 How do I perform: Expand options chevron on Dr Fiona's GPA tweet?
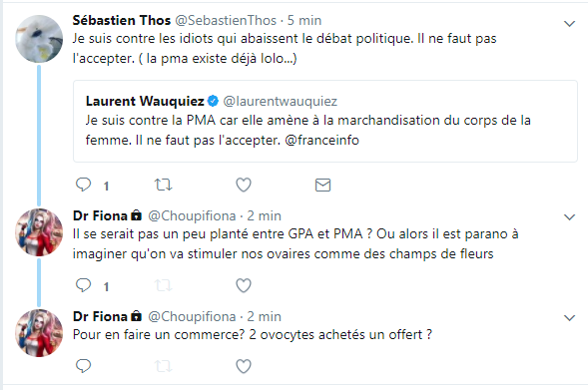pyautogui.click(x=570, y=217)
